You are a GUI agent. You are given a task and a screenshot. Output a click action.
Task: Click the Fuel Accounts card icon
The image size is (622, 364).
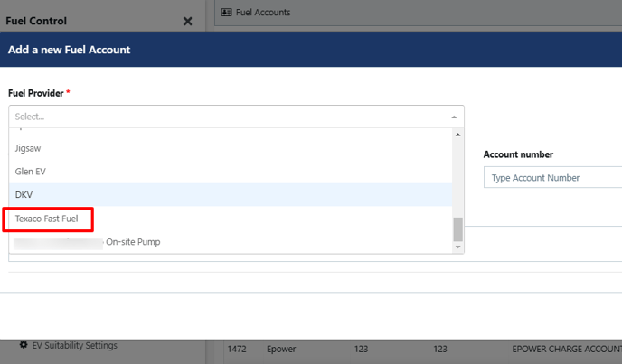[x=227, y=13]
